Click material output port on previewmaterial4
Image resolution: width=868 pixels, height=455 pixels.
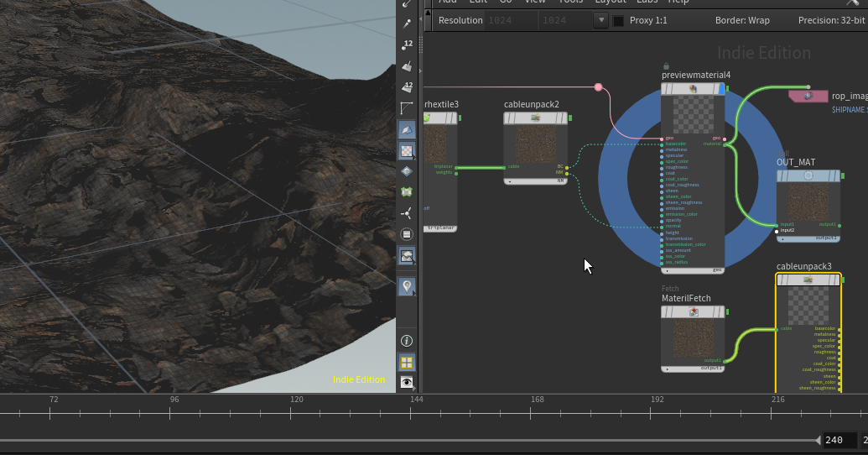725,144
